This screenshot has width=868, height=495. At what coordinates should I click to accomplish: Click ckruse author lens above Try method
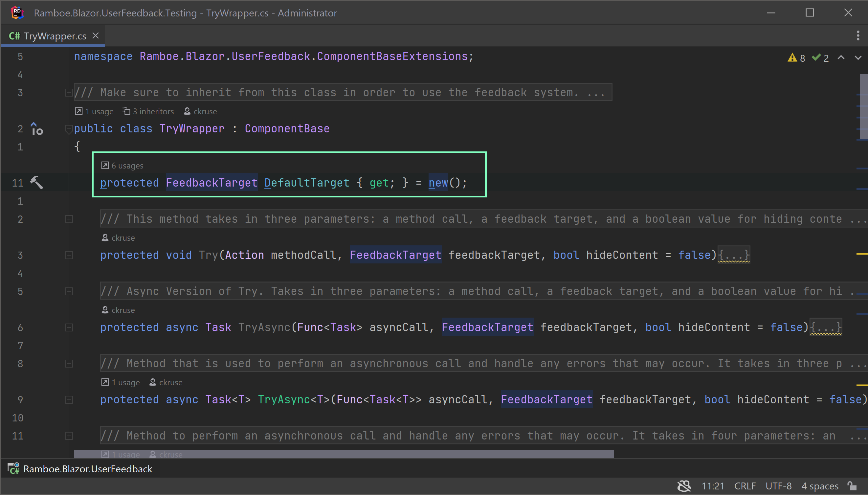(118, 237)
